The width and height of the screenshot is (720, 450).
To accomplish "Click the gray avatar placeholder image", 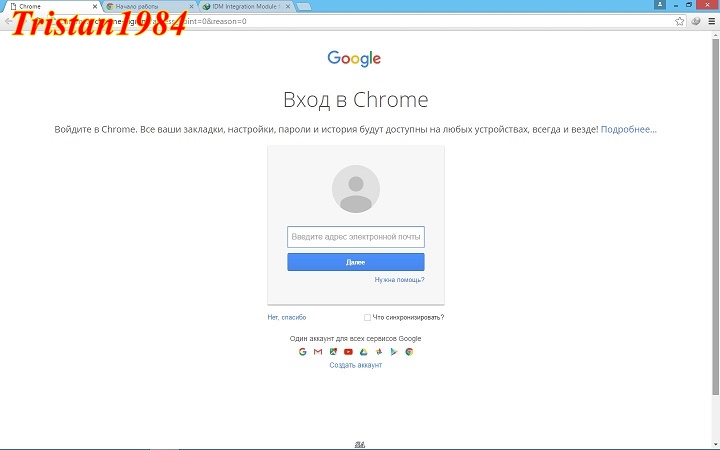I will [356, 189].
